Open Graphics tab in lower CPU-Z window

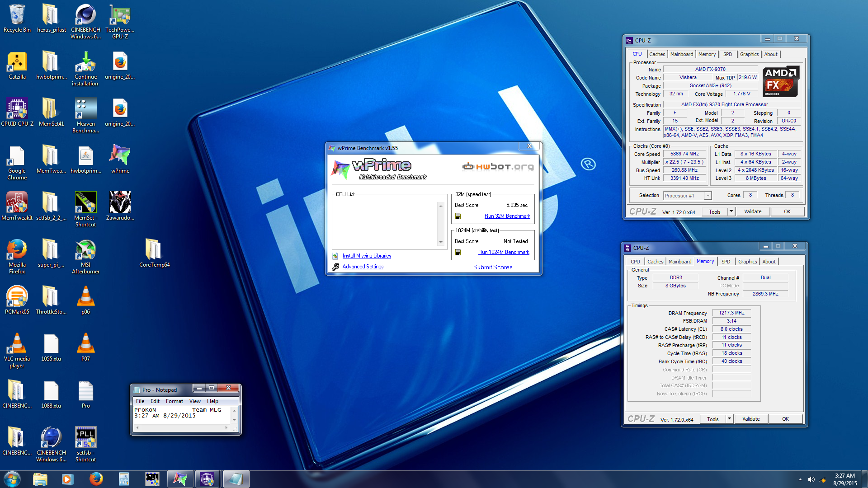click(747, 262)
